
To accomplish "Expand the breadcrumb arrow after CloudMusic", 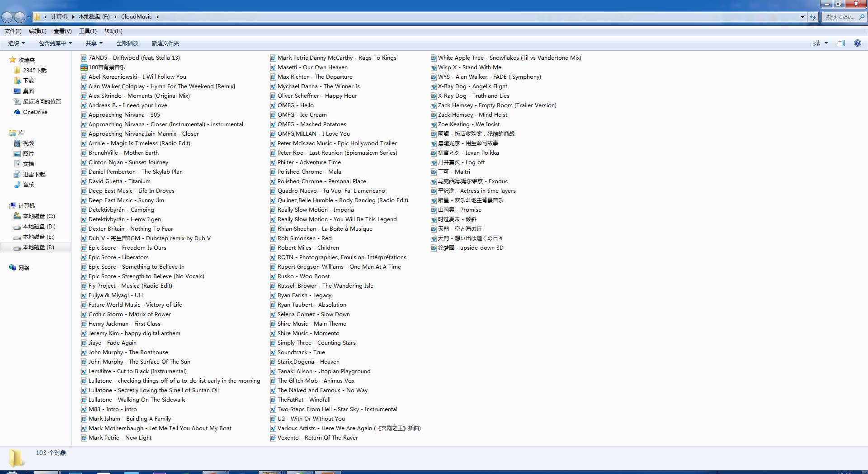I will (x=157, y=17).
